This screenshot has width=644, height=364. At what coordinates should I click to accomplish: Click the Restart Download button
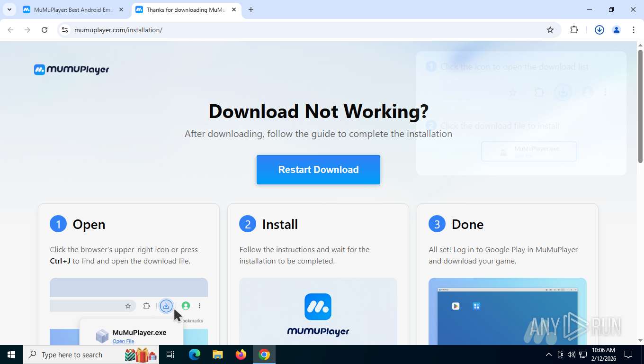tap(318, 170)
